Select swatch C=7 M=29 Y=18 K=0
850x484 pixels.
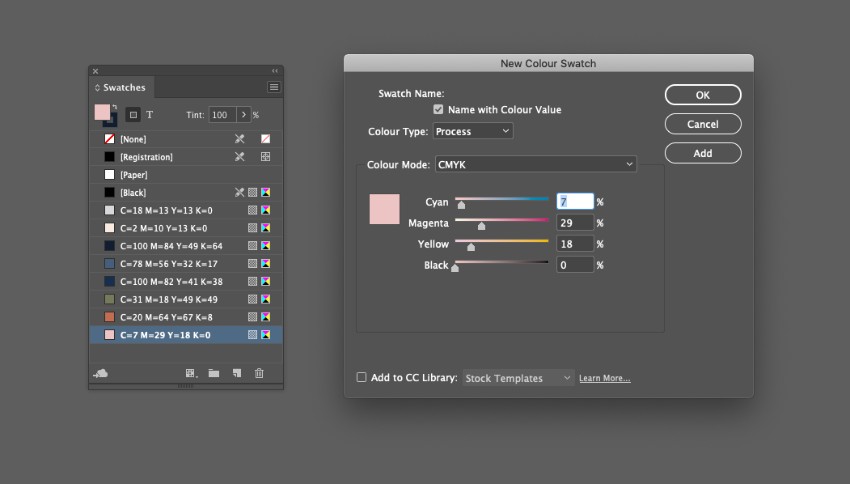(186, 335)
